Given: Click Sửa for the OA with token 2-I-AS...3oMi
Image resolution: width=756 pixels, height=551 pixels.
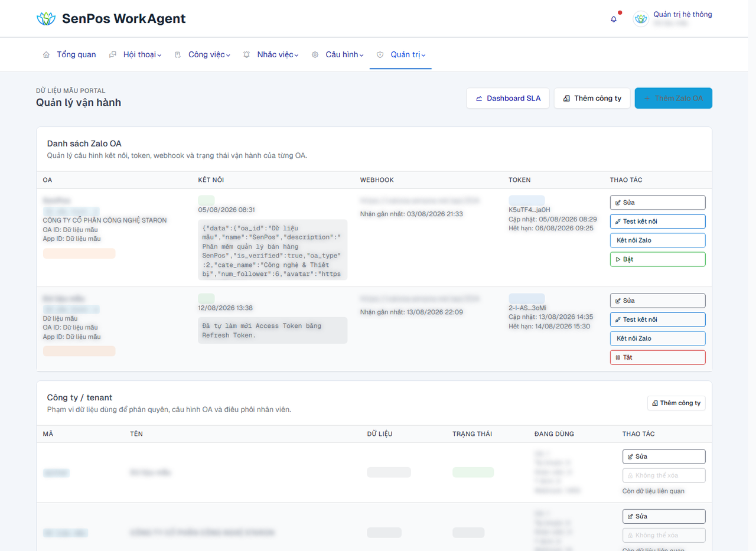Looking at the screenshot, I should 657,301.
